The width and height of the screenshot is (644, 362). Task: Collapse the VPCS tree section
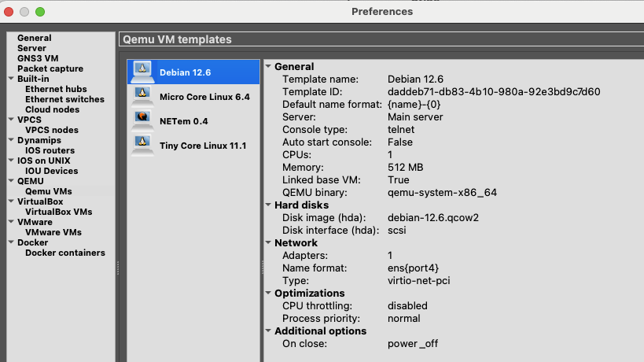pyautogui.click(x=11, y=120)
